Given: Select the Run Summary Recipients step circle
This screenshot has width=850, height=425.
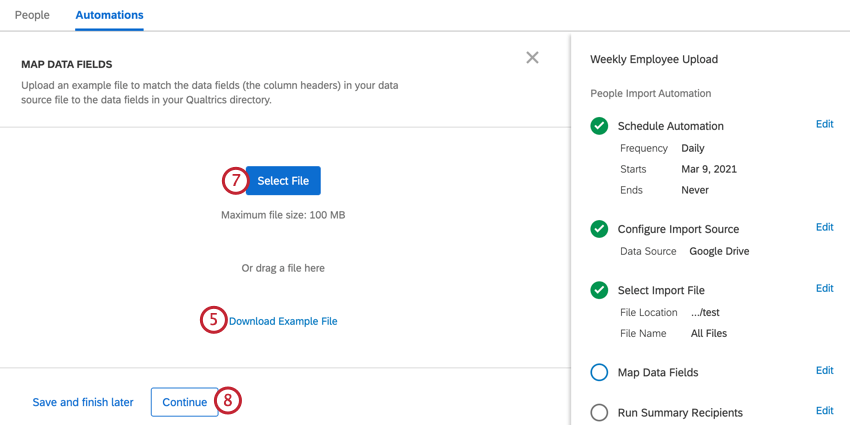Looking at the screenshot, I should click(x=599, y=413).
